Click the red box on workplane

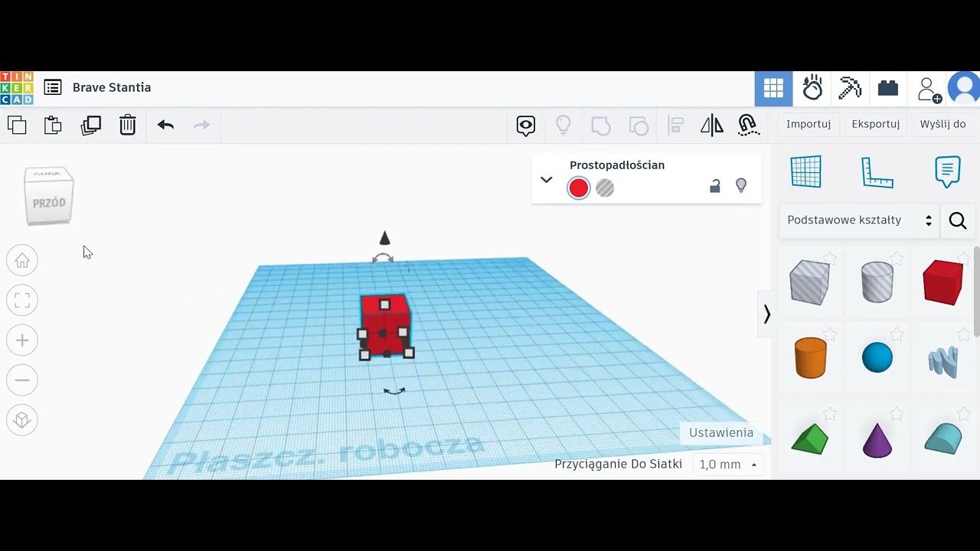(x=385, y=325)
